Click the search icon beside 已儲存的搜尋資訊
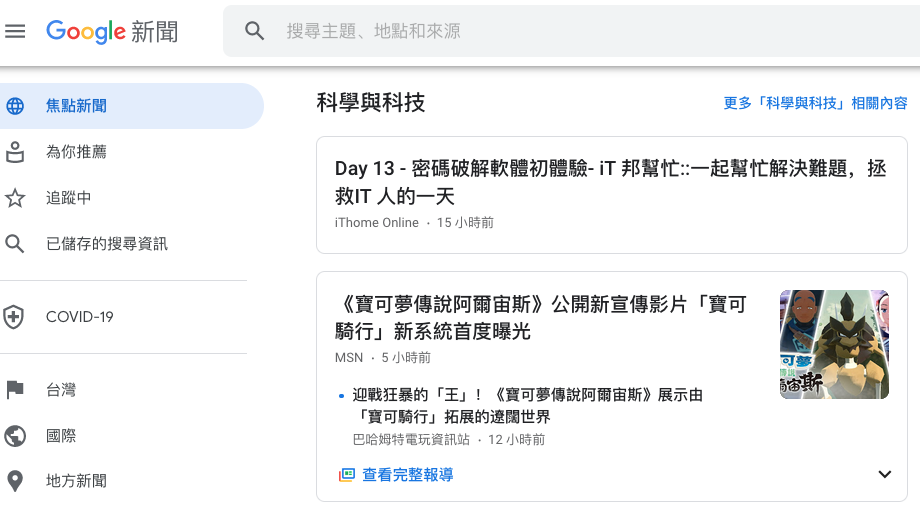The image size is (920, 510). click(x=15, y=244)
